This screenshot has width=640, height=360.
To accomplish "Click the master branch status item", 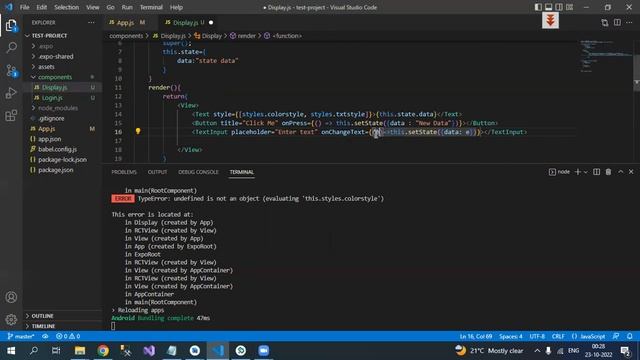I will tap(21, 336).
